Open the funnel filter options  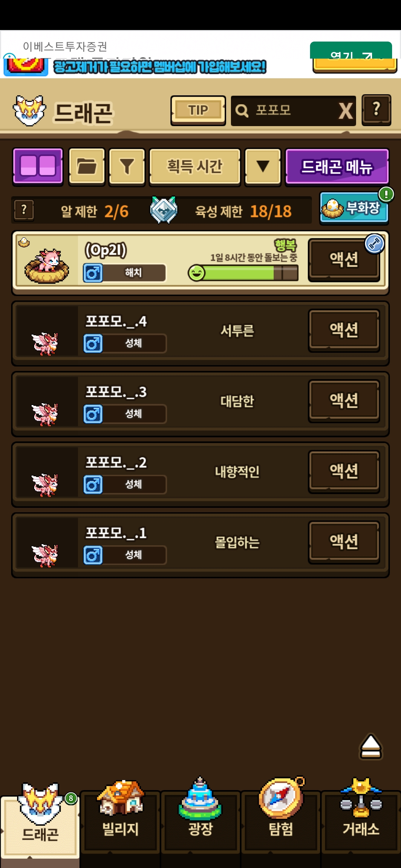point(127,166)
